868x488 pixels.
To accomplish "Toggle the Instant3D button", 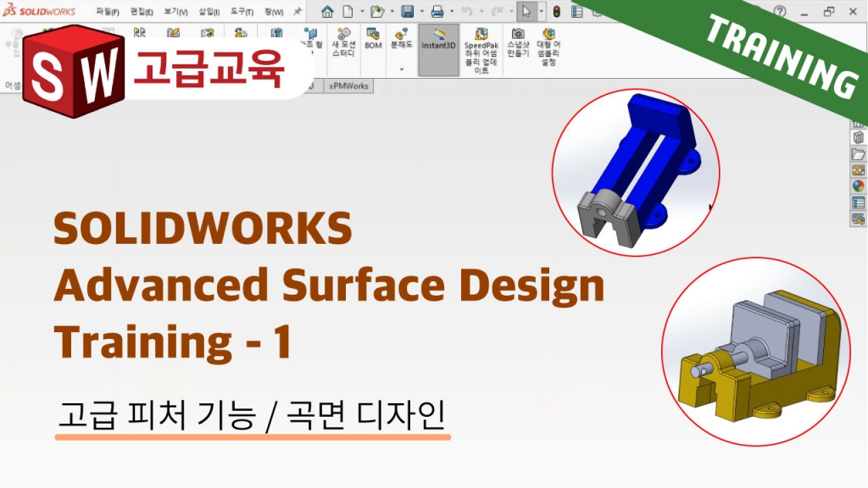I will (438, 50).
